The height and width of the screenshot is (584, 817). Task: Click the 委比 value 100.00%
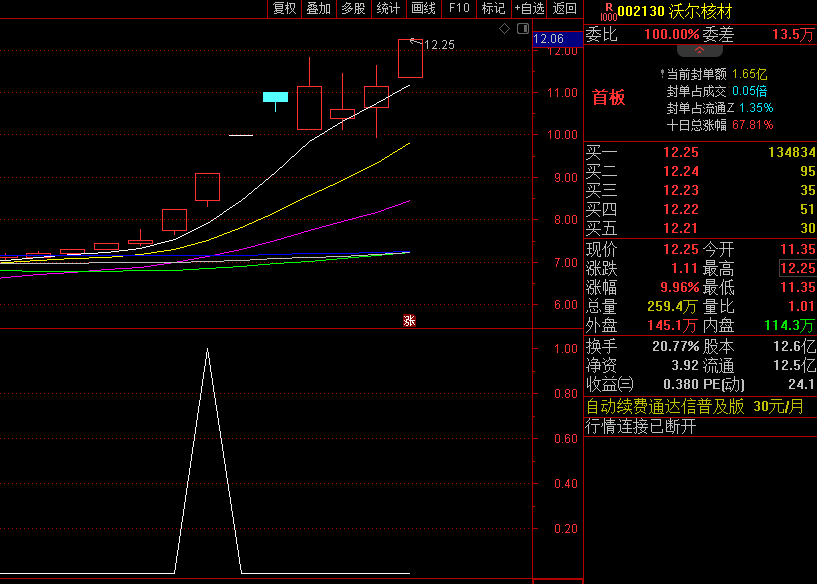pos(672,35)
